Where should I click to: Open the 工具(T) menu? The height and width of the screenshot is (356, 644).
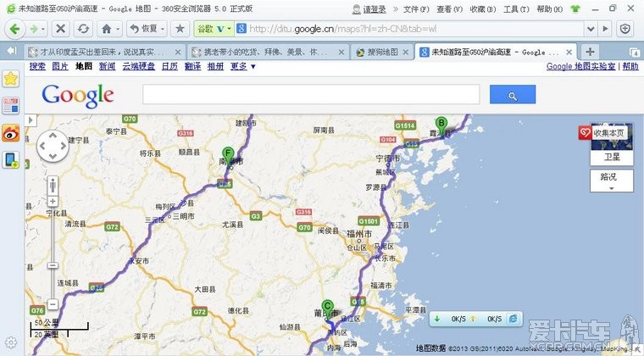click(516, 8)
